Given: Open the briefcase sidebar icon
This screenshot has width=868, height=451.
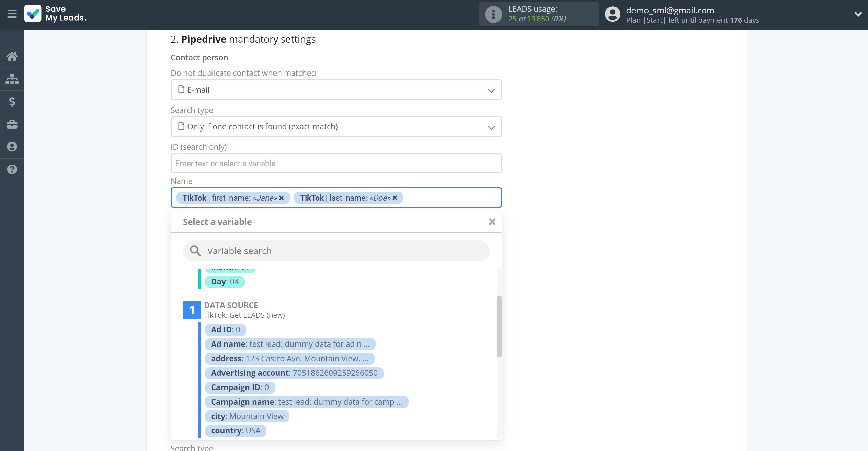Looking at the screenshot, I should point(12,124).
